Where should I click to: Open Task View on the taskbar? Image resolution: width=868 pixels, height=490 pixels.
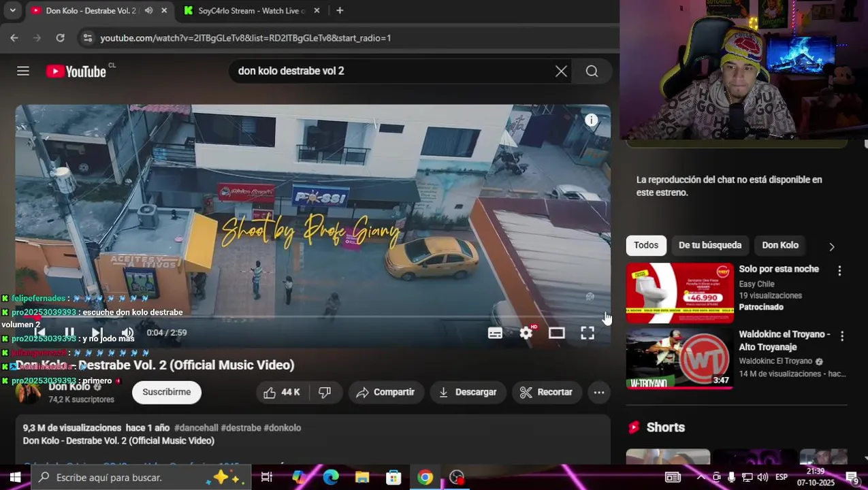(x=266, y=478)
